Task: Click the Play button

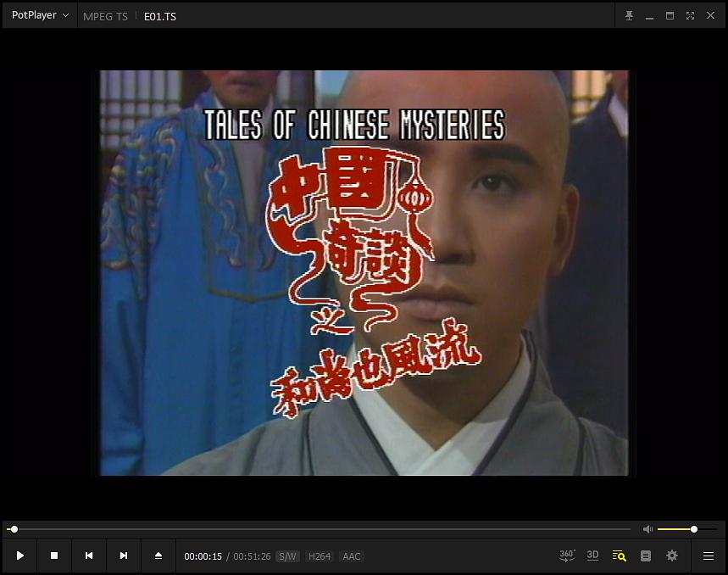Action: coord(20,555)
